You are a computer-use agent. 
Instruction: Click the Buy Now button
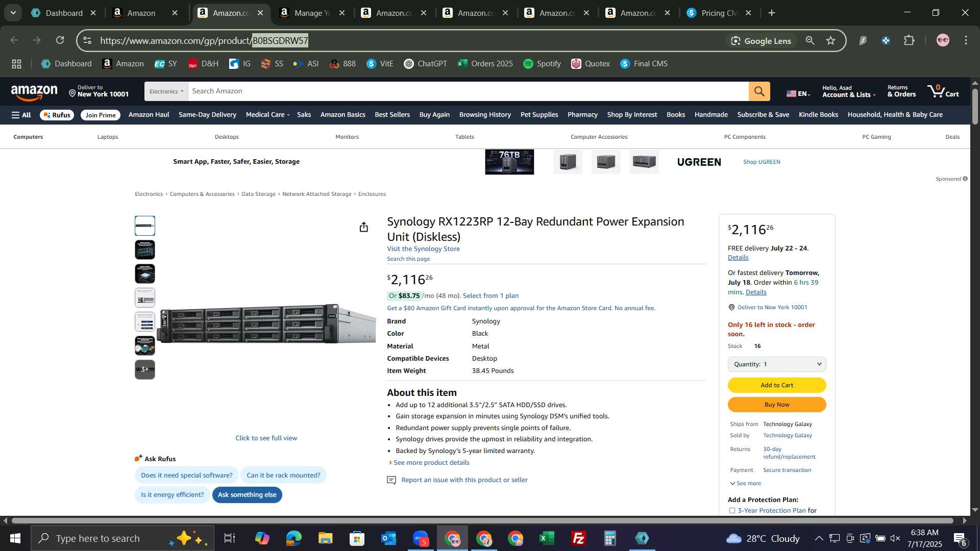(x=776, y=405)
